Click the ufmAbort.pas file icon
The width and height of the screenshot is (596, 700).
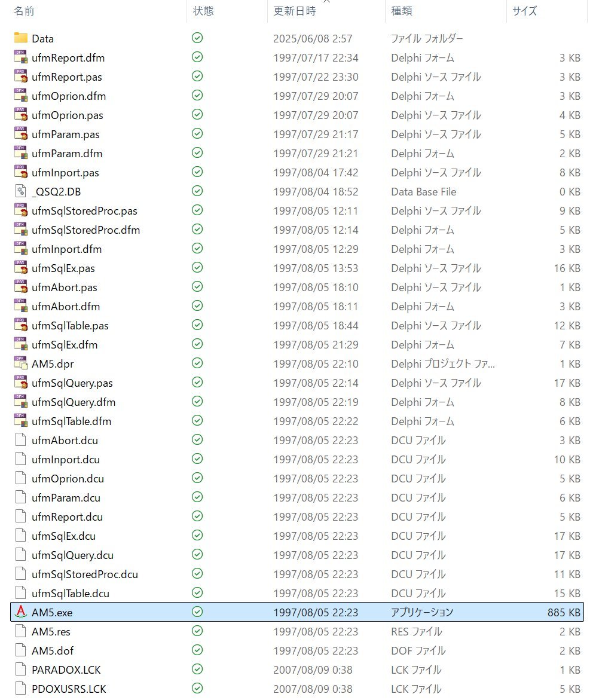(x=20, y=287)
